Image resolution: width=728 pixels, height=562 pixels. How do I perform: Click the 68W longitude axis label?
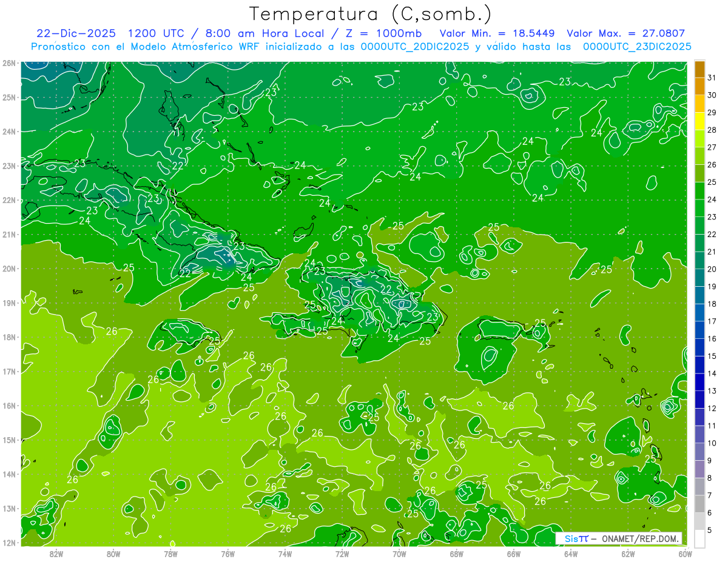[x=457, y=554]
